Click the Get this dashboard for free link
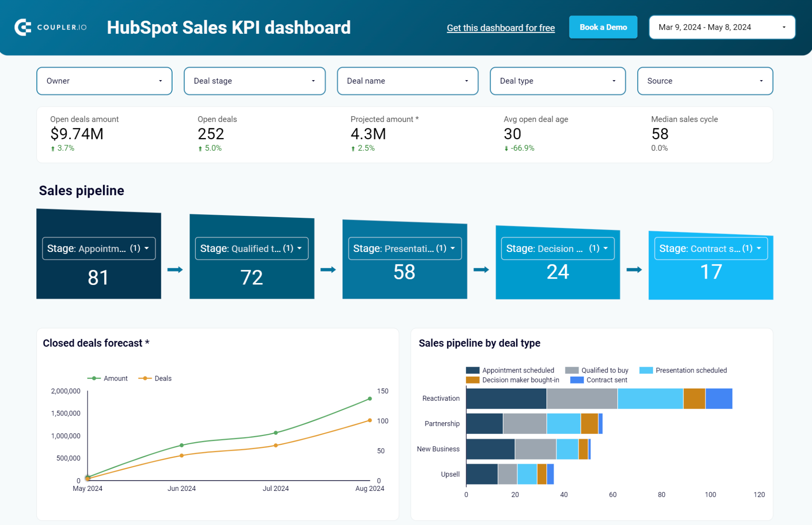812x525 pixels. click(501, 28)
